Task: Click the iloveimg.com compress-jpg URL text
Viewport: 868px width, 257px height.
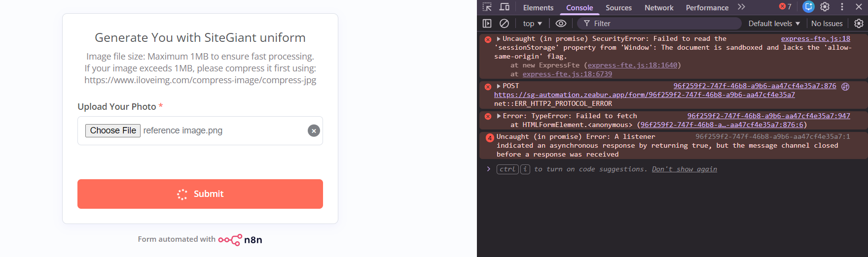Action: (200, 80)
